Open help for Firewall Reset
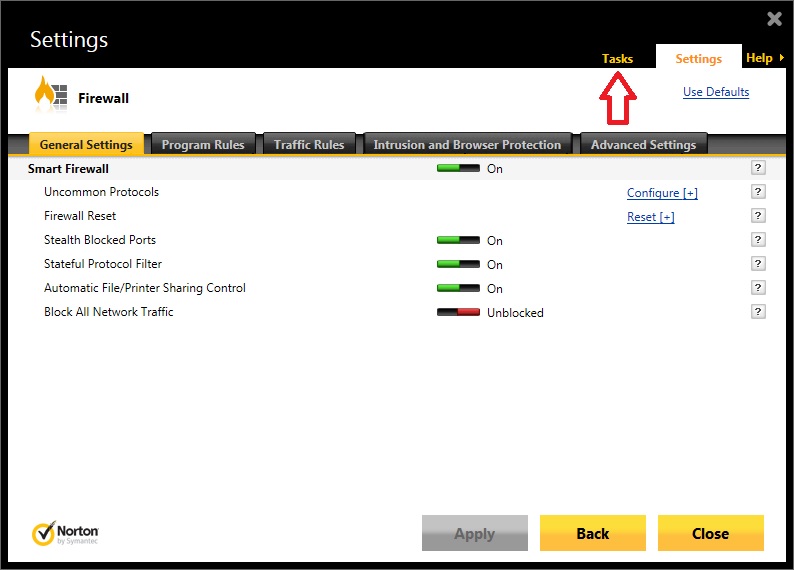The height and width of the screenshot is (570, 794). point(758,216)
